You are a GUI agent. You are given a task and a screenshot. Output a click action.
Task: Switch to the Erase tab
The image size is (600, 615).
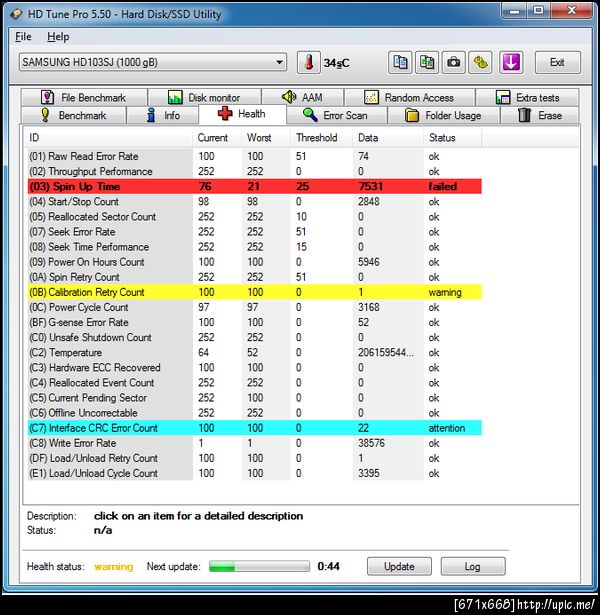click(x=540, y=115)
